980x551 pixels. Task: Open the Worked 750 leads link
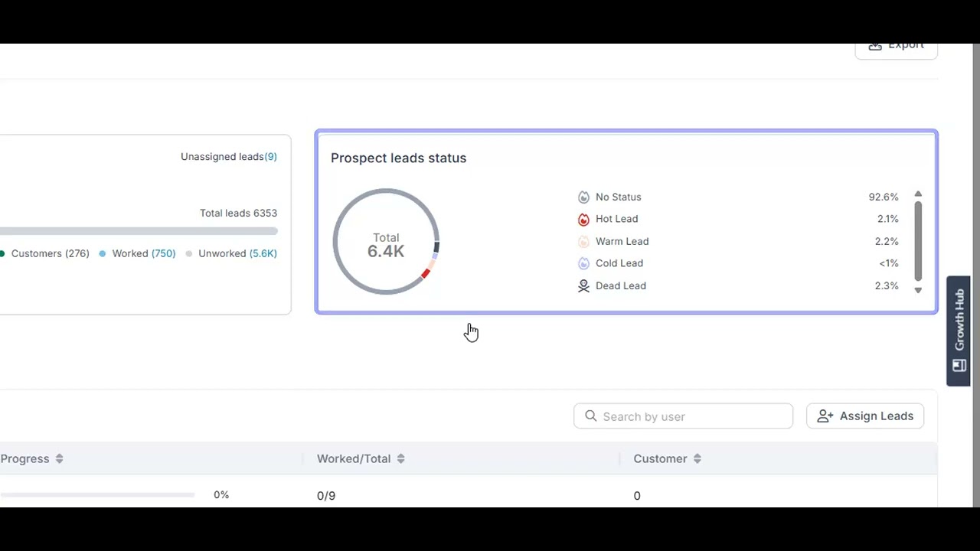(x=144, y=253)
